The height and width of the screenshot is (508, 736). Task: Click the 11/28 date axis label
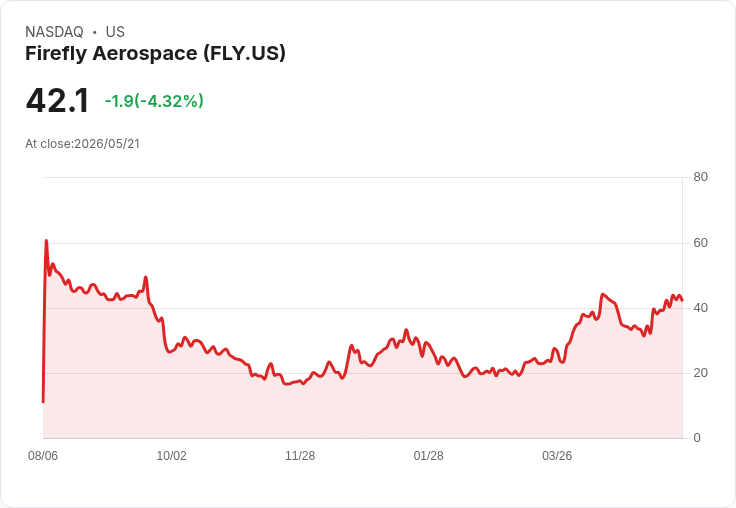coord(300,455)
